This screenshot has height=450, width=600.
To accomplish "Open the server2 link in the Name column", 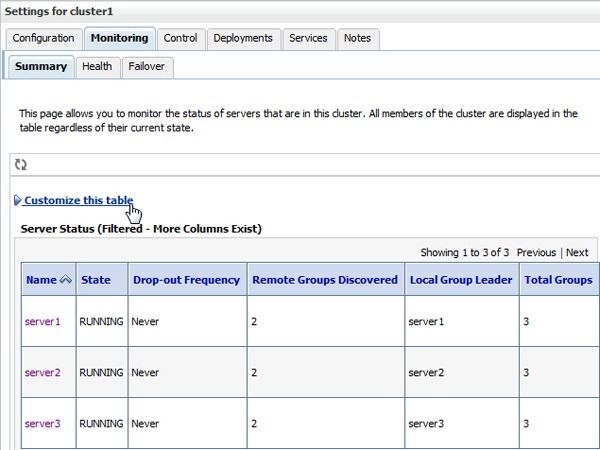I will pos(42,372).
